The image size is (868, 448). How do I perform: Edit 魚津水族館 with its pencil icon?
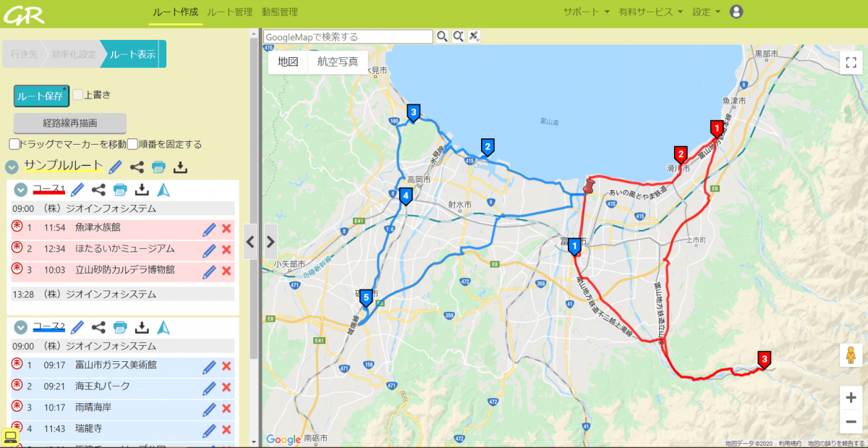209,229
